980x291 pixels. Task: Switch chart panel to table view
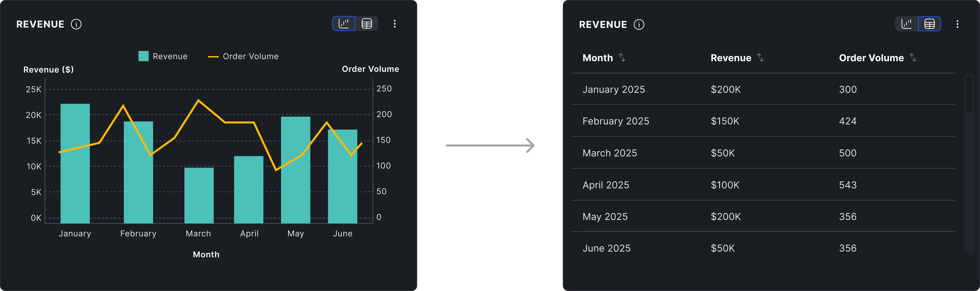pyautogui.click(x=367, y=24)
